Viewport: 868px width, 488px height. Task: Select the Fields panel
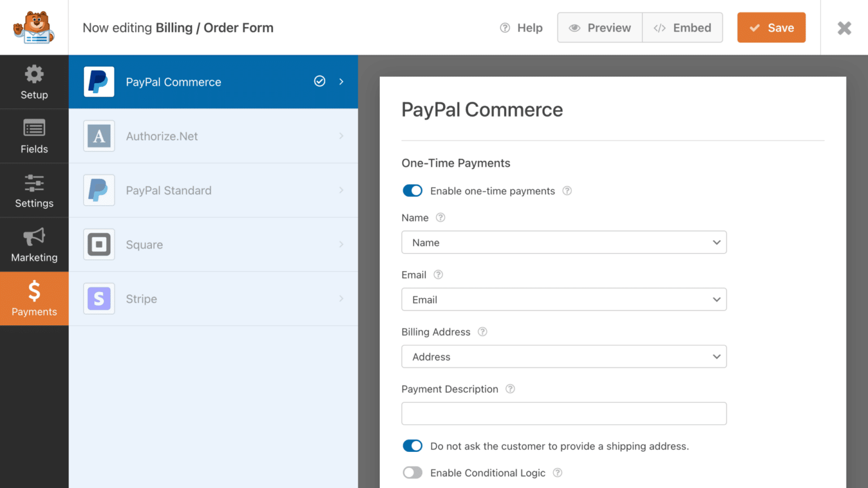(34, 136)
